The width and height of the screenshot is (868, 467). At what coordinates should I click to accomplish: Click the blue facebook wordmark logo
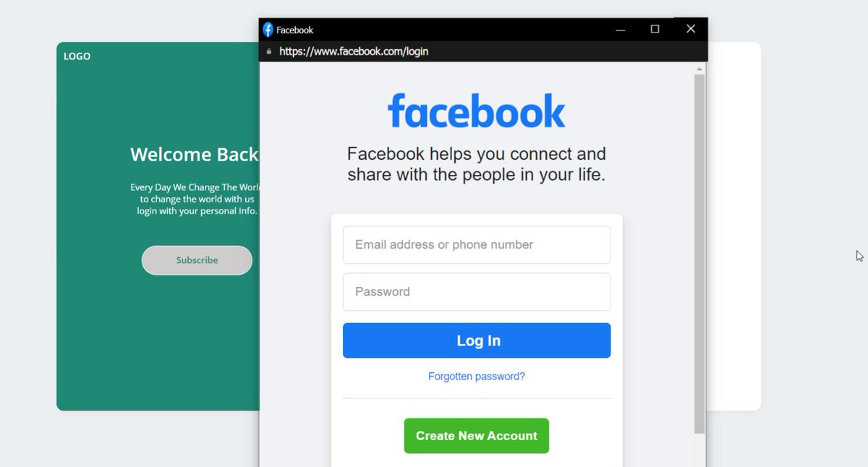477,111
